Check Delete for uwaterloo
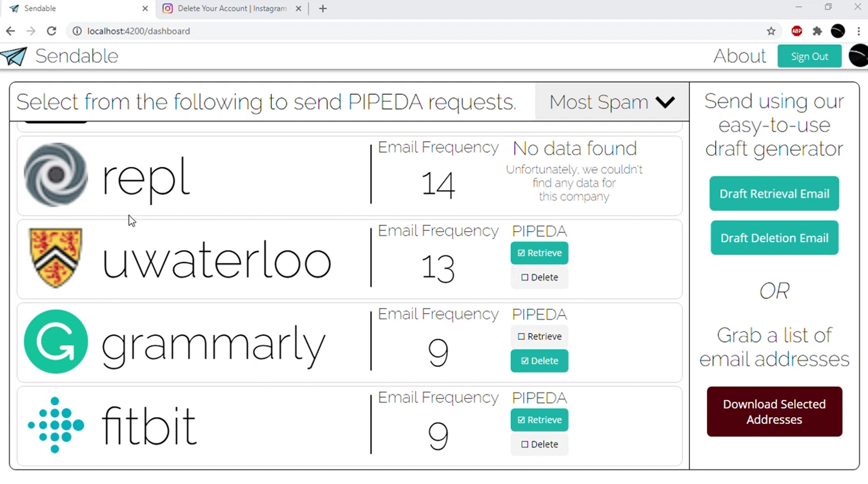The width and height of the screenshot is (868, 484). tap(539, 277)
